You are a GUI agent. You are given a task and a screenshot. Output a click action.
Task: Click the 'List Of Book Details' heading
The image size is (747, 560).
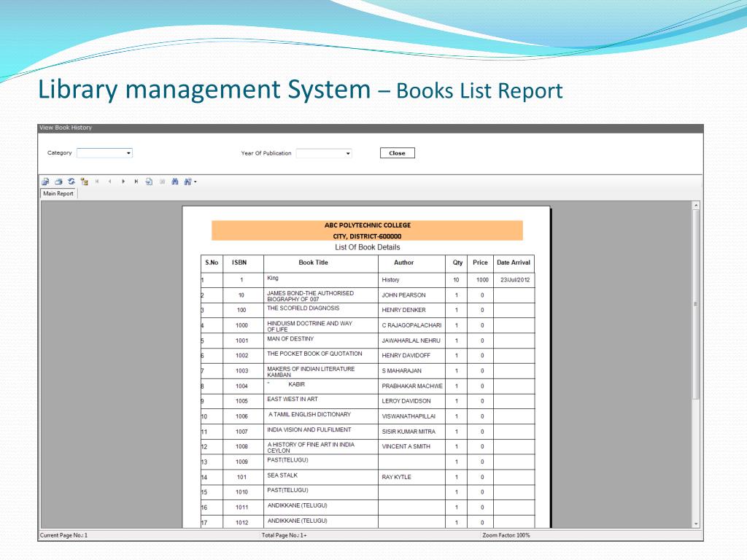(368, 247)
